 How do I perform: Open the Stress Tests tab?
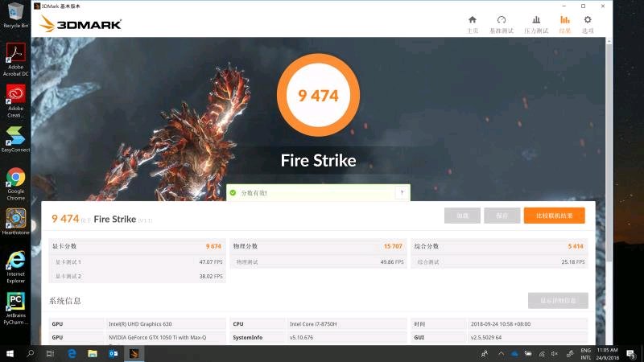coord(536,24)
